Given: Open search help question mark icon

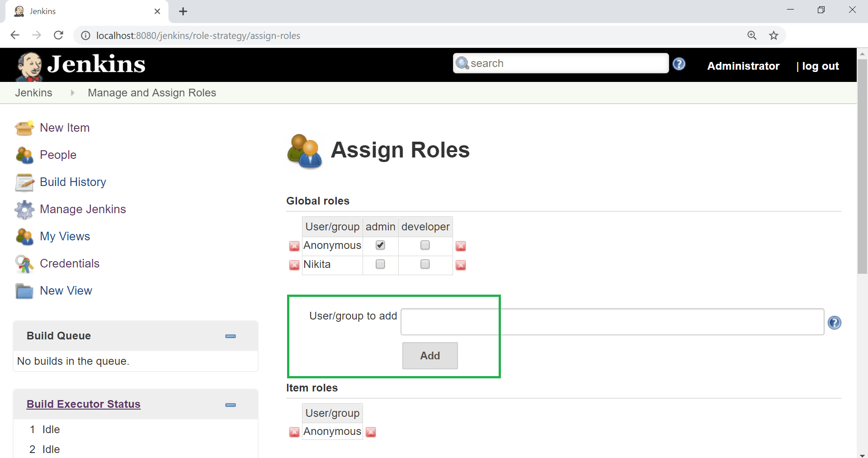Looking at the screenshot, I should pos(679,64).
